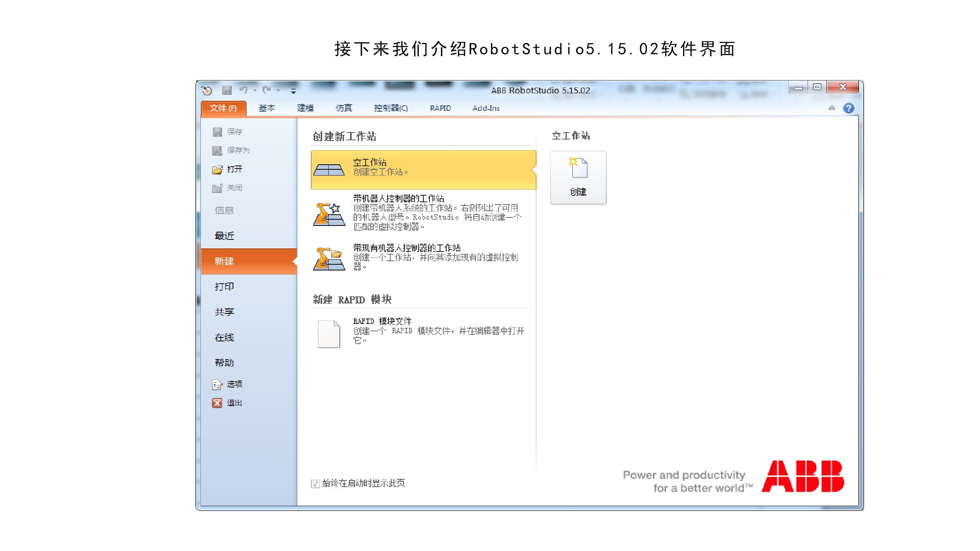Switch to the 仿真 ribbon tab
The height and width of the screenshot is (551, 980).
pyautogui.click(x=344, y=108)
